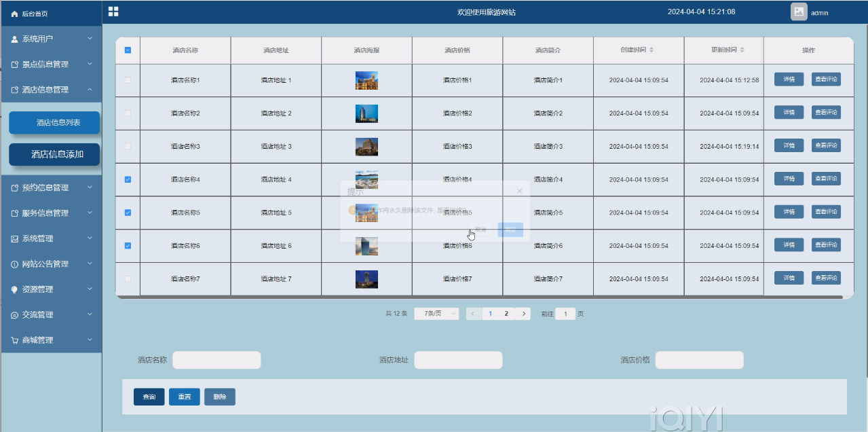Go to the next page with the right arrow

click(x=523, y=314)
